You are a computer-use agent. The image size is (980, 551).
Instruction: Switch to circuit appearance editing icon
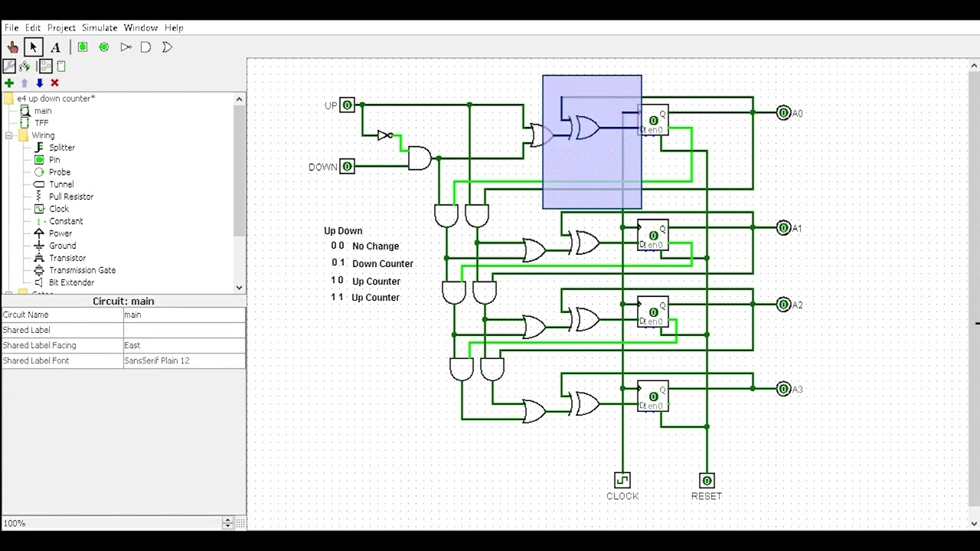[x=61, y=67]
